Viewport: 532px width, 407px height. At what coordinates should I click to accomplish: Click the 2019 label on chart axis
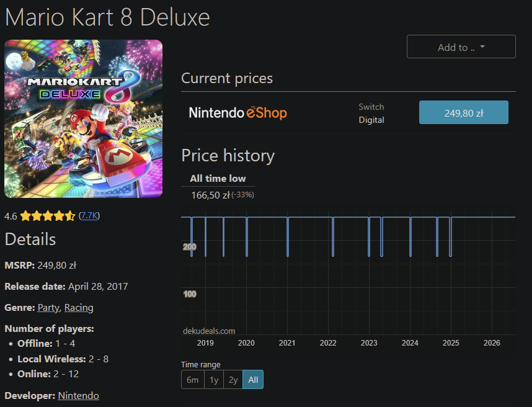coord(205,343)
